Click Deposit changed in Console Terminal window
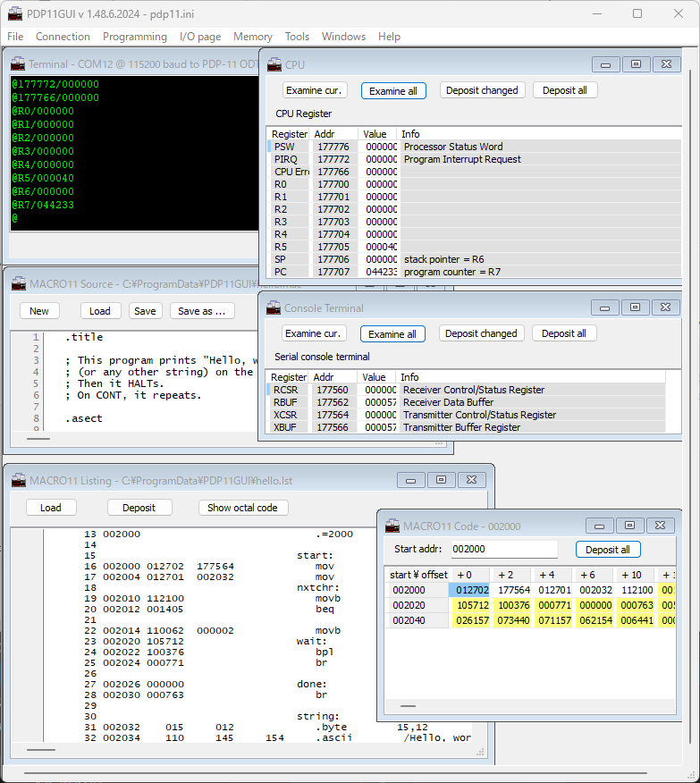 pos(481,333)
